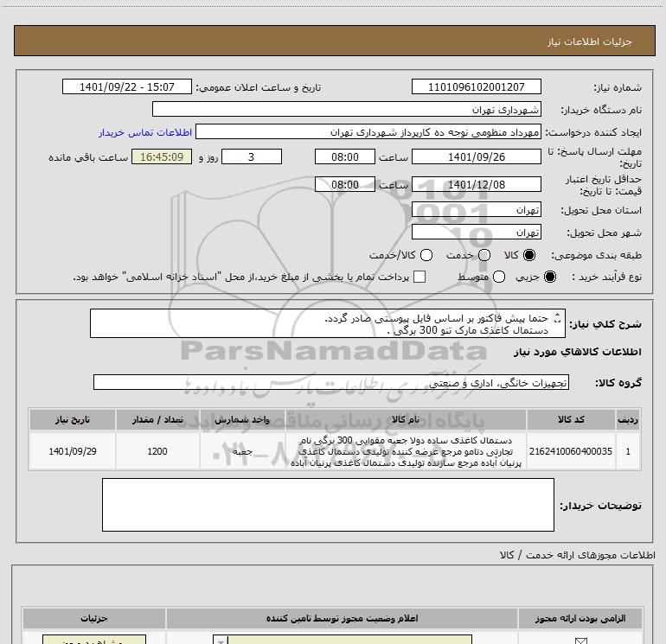Image resolution: width=666 pixels, height=644 pixels.
Task: Click product code 2162410060400035 cell
Action: [x=571, y=451]
